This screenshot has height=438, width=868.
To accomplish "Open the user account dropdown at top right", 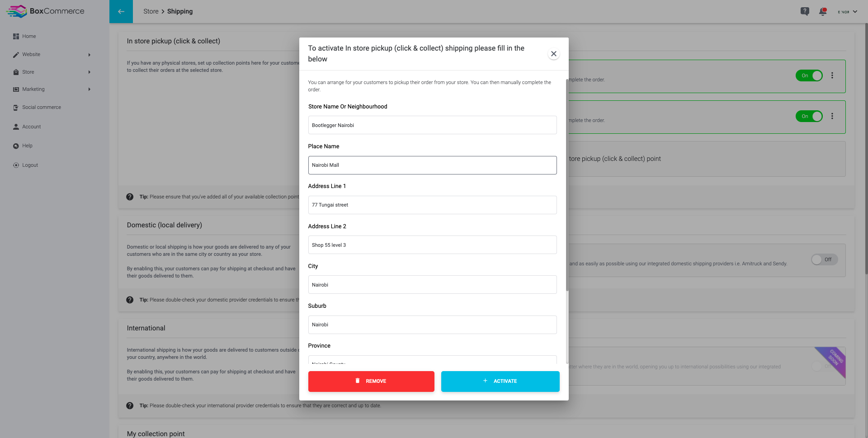I will (848, 12).
